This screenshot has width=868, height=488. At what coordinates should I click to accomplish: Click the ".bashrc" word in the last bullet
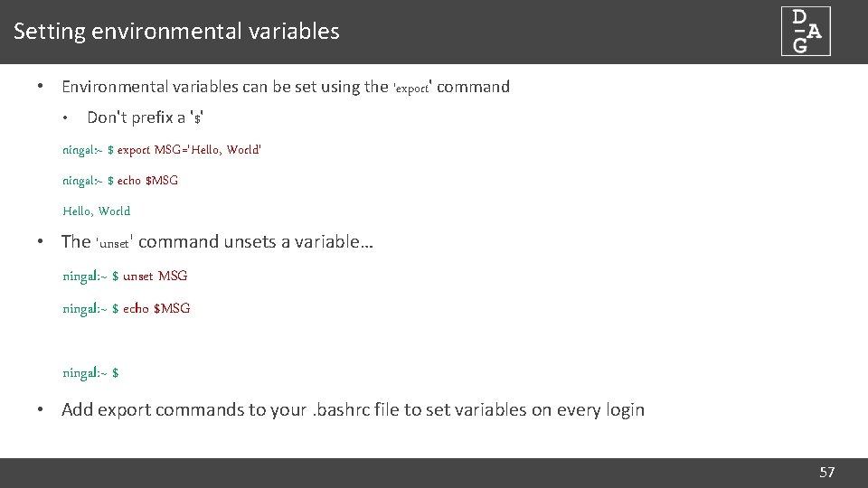[337, 409]
